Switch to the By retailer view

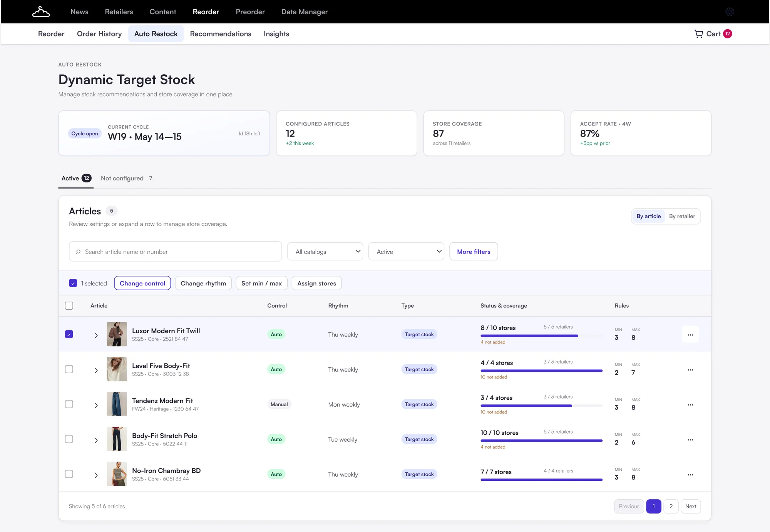(682, 217)
